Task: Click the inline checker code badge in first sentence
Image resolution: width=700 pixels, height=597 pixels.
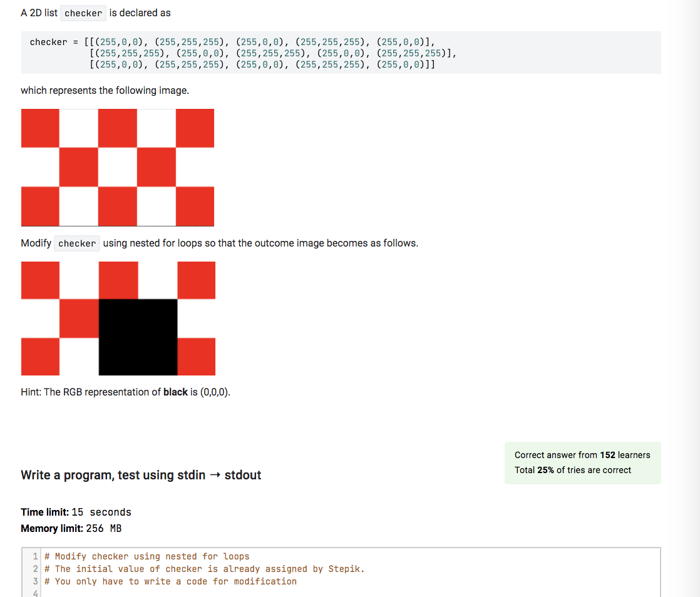Action: point(83,13)
